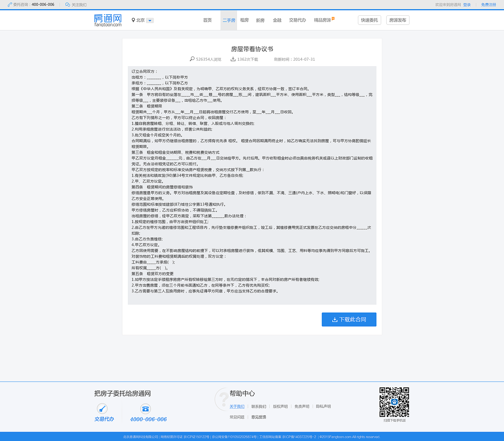Click the 把房子委托给房通网 heading
Viewport: 504px width, 441px height.
122,393
